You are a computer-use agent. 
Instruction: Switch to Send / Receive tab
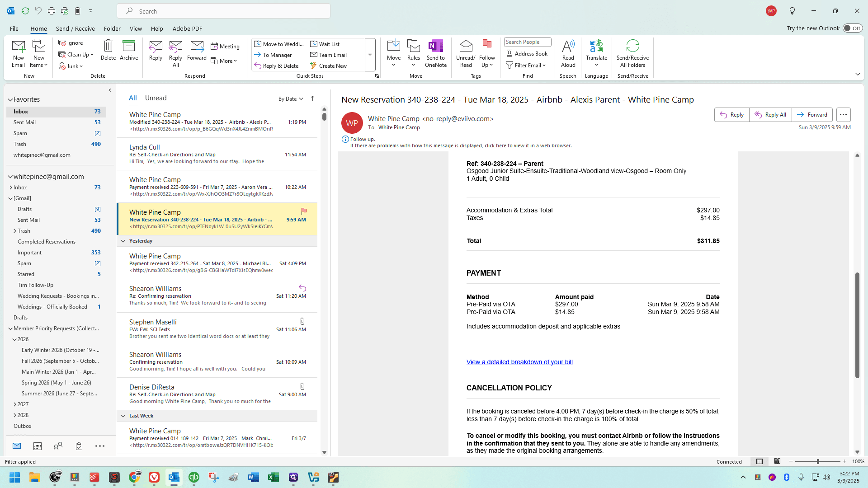75,28
